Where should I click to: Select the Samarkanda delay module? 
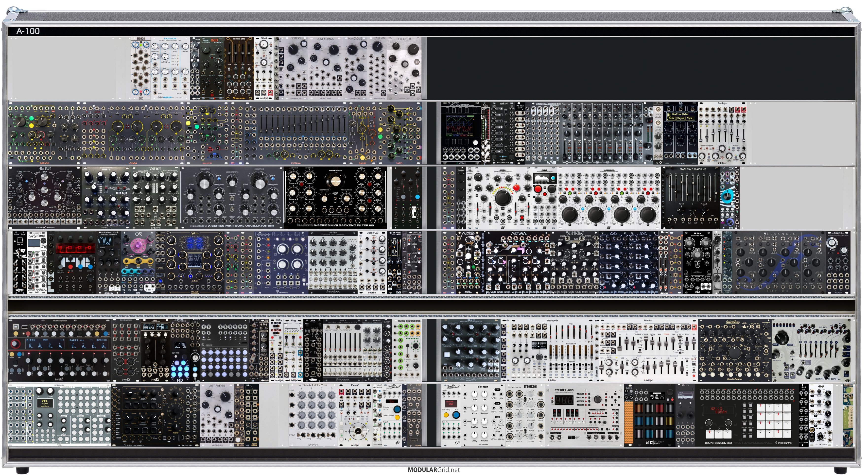(609, 198)
